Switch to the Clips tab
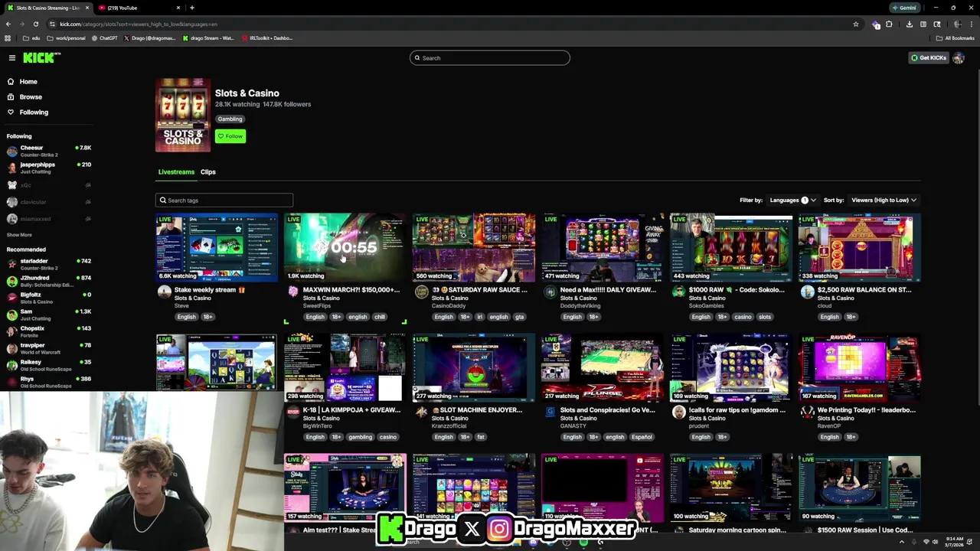 coord(208,171)
